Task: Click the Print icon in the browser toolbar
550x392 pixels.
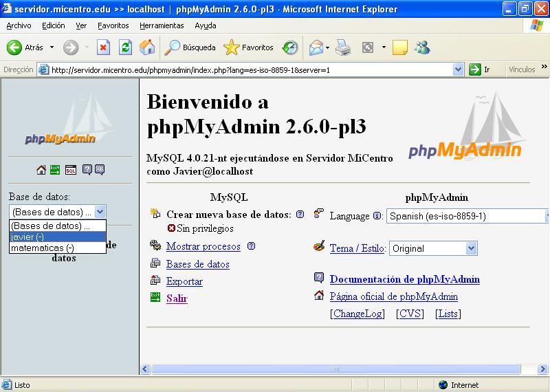Action: click(x=343, y=47)
